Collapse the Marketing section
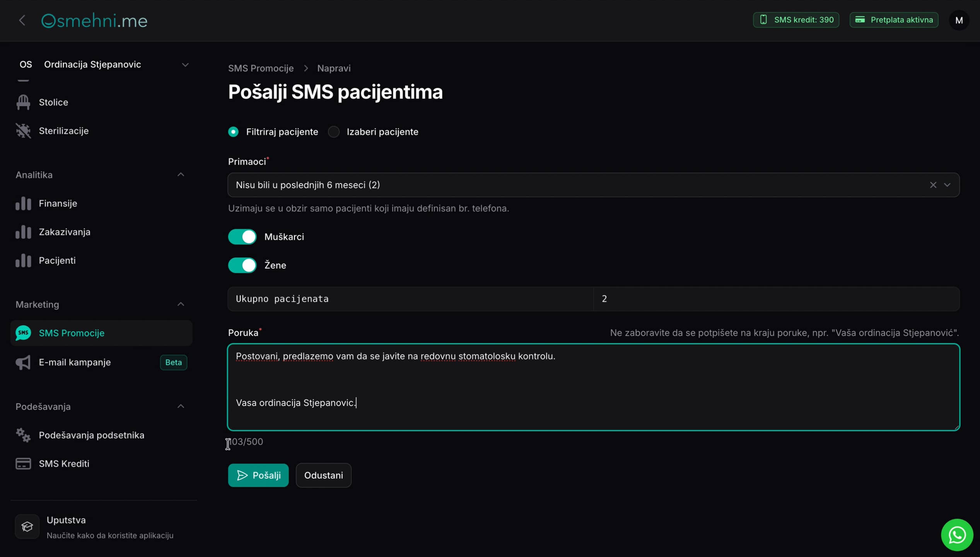980x557 pixels. point(181,304)
